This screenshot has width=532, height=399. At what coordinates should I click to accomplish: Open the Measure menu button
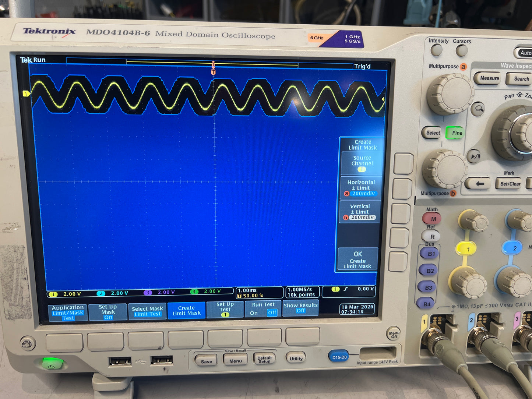tap(489, 78)
